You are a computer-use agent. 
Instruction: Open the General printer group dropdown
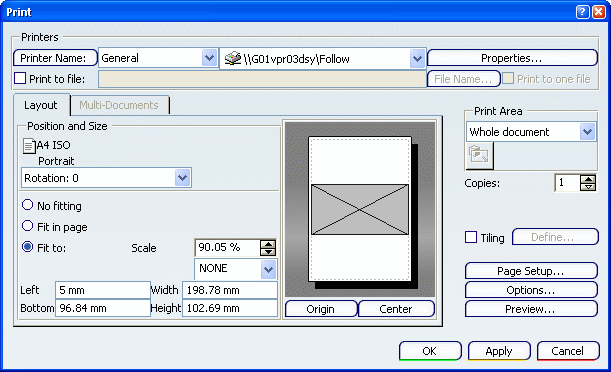tap(210, 58)
